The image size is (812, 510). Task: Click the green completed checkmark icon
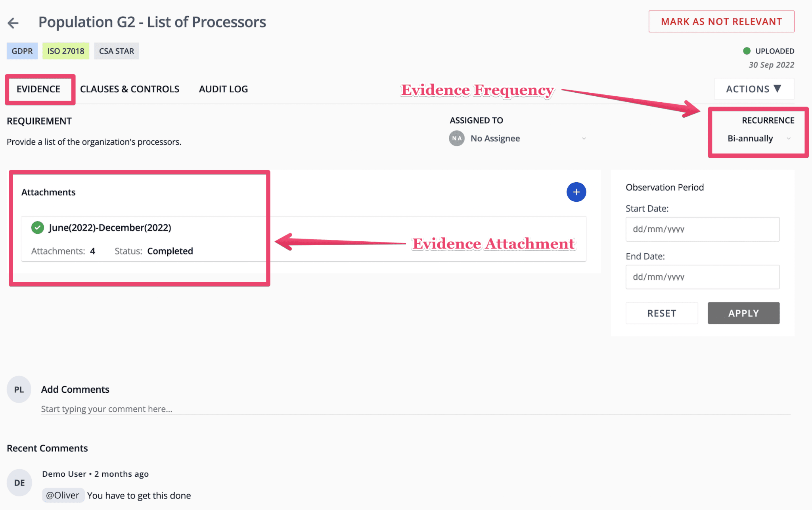(x=38, y=227)
